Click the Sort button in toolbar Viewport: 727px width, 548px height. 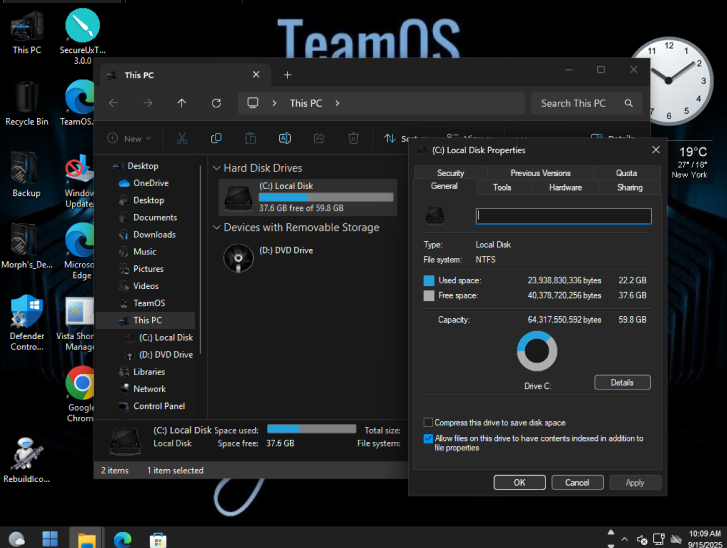[x=407, y=138]
